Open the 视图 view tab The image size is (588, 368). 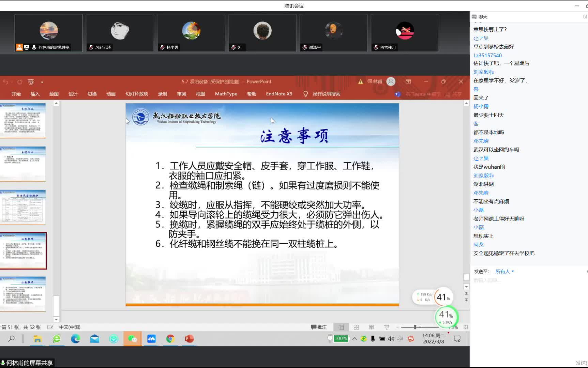coord(200,94)
